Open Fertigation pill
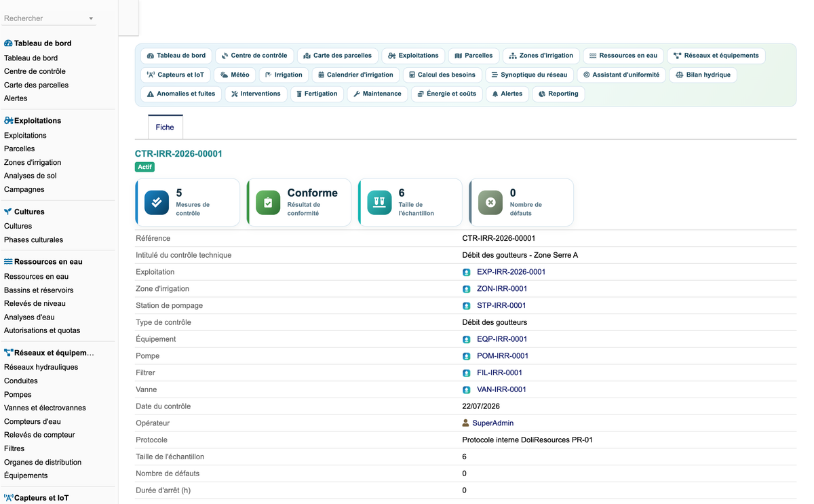The height and width of the screenshot is (504, 814). (317, 94)
